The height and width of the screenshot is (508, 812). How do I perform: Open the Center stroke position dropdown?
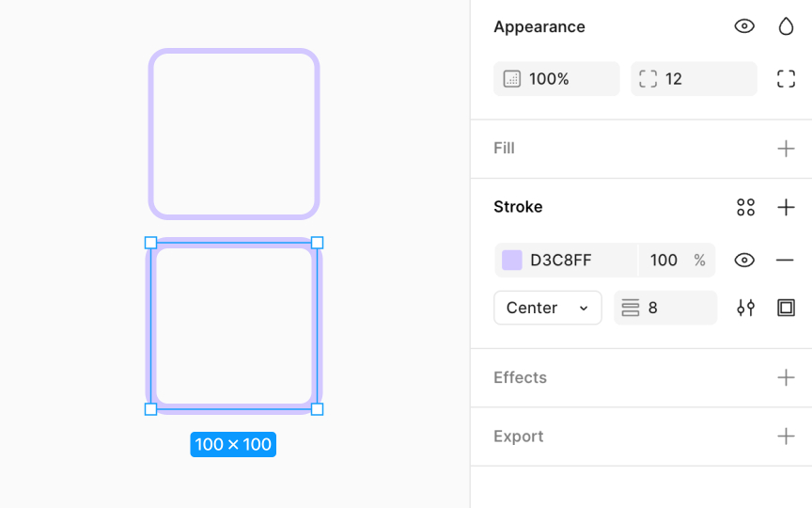[x=547, y=308]
